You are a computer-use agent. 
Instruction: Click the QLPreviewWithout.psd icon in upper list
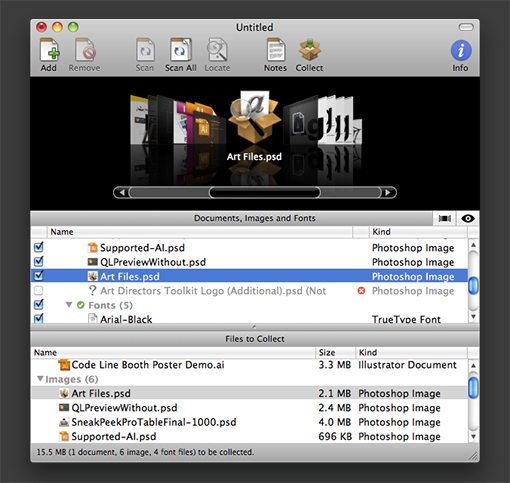point(92,262)
